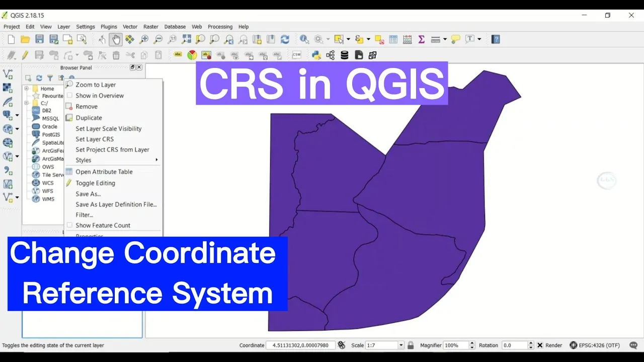The image size is (644, 362).
Task: Open the Python console icon
Action: click(x=316, y=55)
